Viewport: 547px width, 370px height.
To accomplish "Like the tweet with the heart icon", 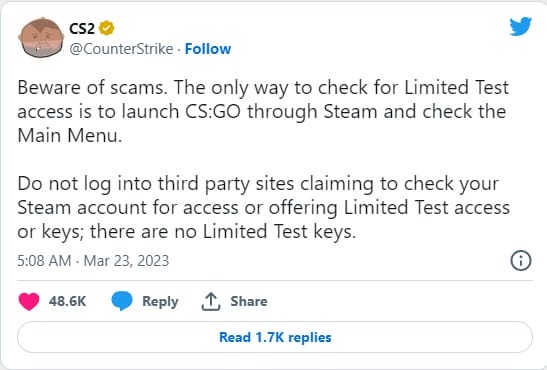I will pos(29,301).
